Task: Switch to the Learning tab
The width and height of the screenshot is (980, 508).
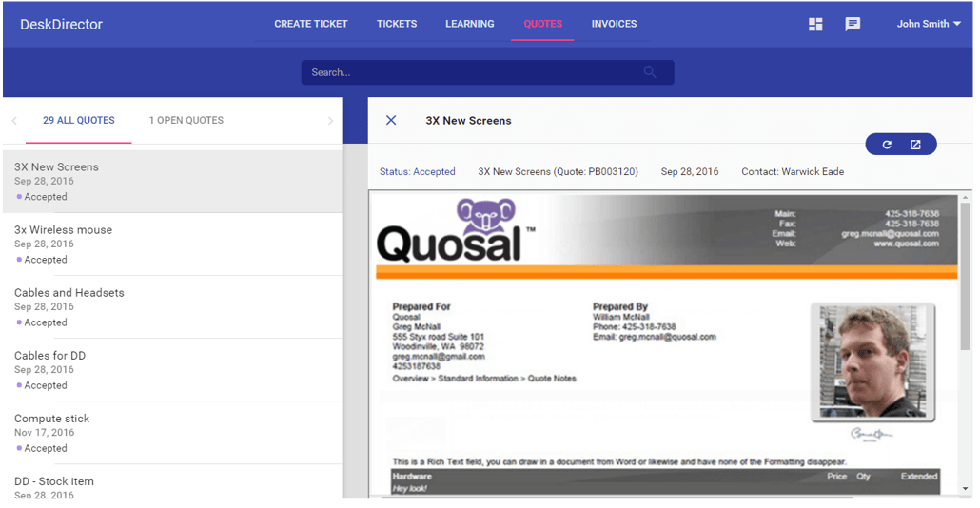Action: (x=469, y=24)
